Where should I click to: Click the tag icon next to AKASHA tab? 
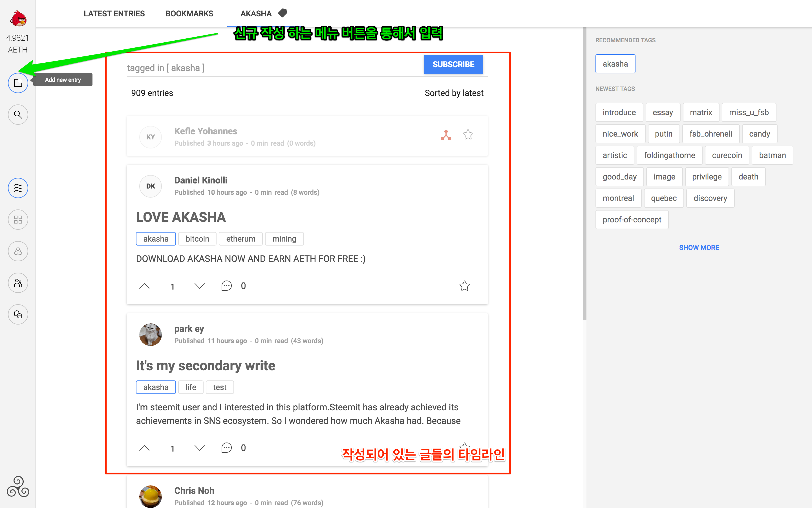point(283,13)
